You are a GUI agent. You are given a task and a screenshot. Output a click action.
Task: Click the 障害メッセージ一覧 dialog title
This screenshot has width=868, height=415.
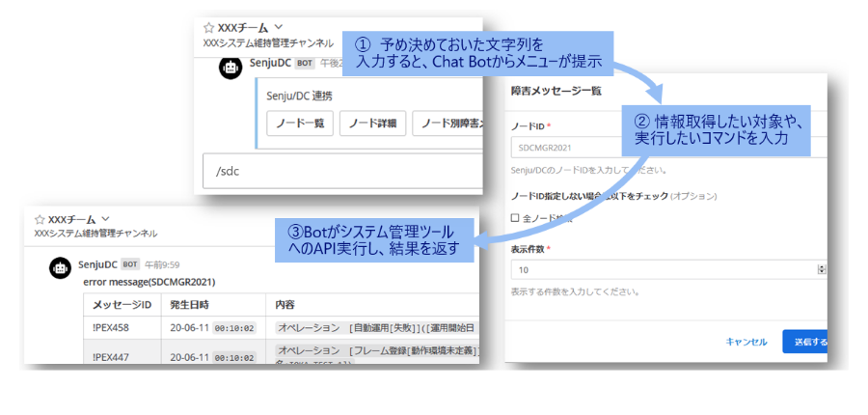click(556, 92)
